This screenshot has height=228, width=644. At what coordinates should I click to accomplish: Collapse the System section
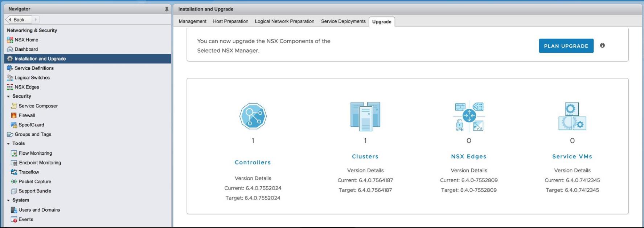(x=8, y=200)
